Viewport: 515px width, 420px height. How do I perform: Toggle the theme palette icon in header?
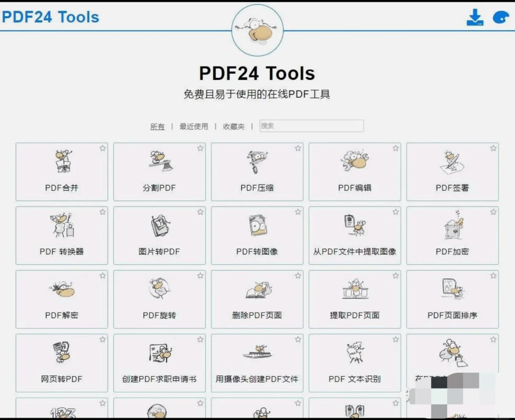pyautogui.click(x=501, y=17)
